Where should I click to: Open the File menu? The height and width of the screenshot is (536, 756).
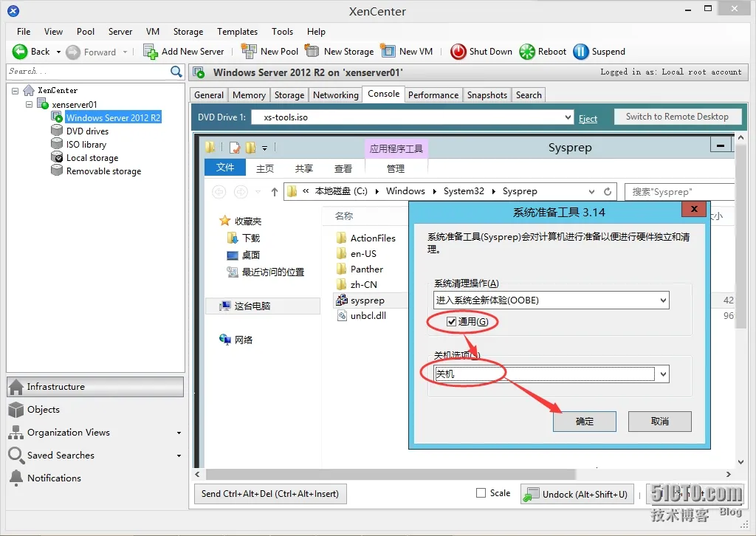[x=24, y=31]
